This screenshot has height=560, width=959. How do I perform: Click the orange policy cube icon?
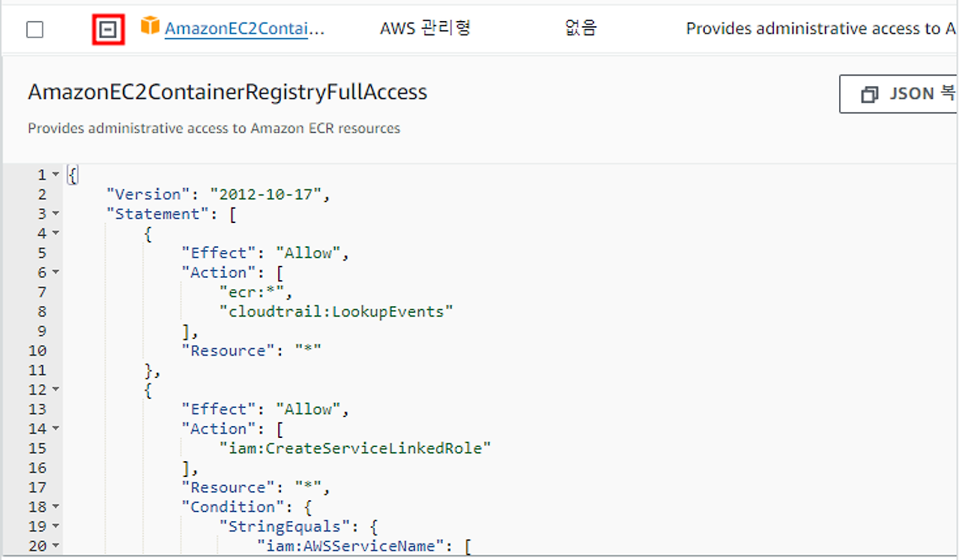151,26
